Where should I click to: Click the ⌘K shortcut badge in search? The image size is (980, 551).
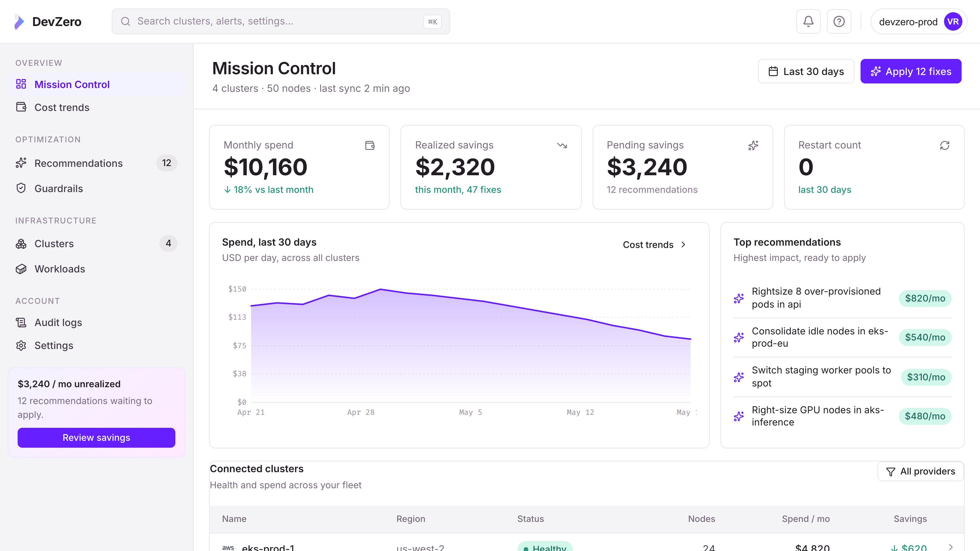[433, 22]
